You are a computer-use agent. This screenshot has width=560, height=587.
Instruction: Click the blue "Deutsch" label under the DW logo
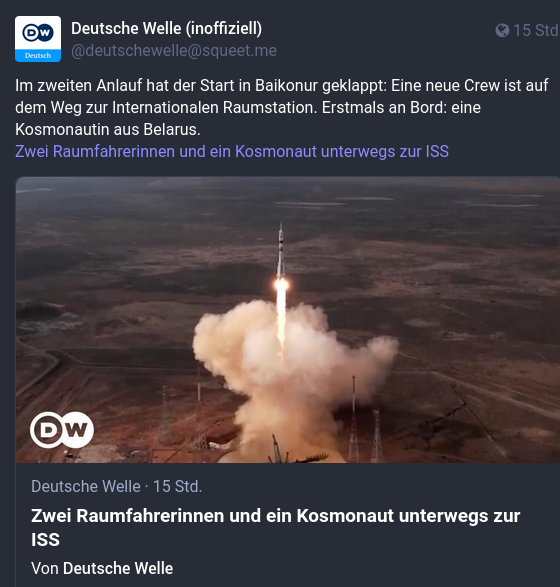[x=38, y=55]
